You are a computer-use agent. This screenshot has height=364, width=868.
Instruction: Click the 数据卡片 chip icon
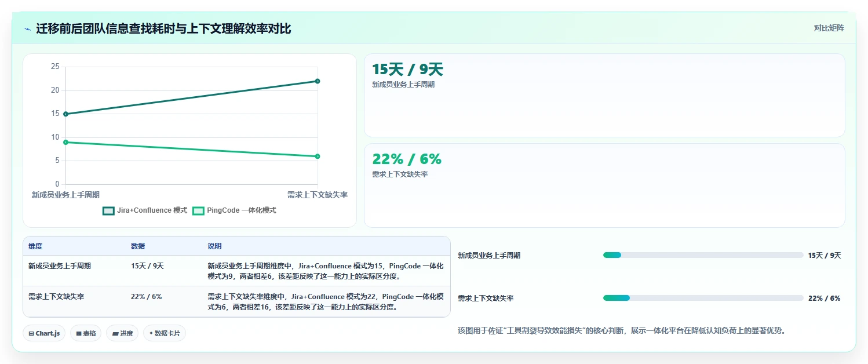151,333
